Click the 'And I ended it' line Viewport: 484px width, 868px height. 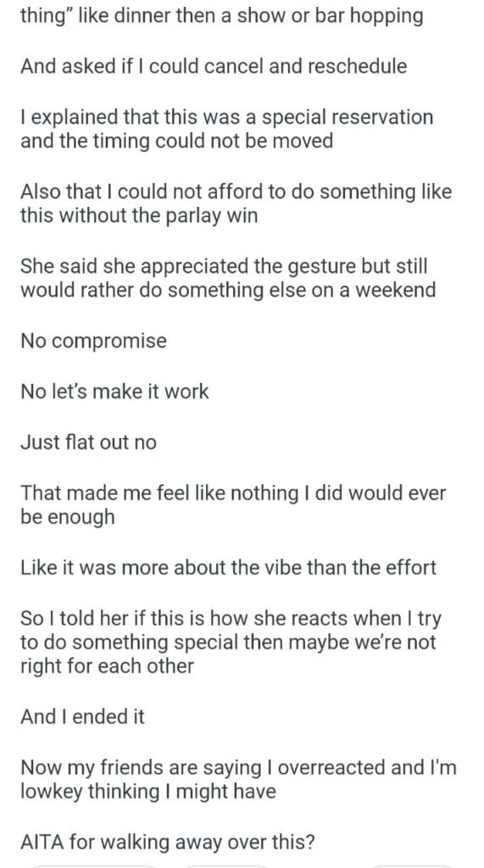tap(82, 716)
